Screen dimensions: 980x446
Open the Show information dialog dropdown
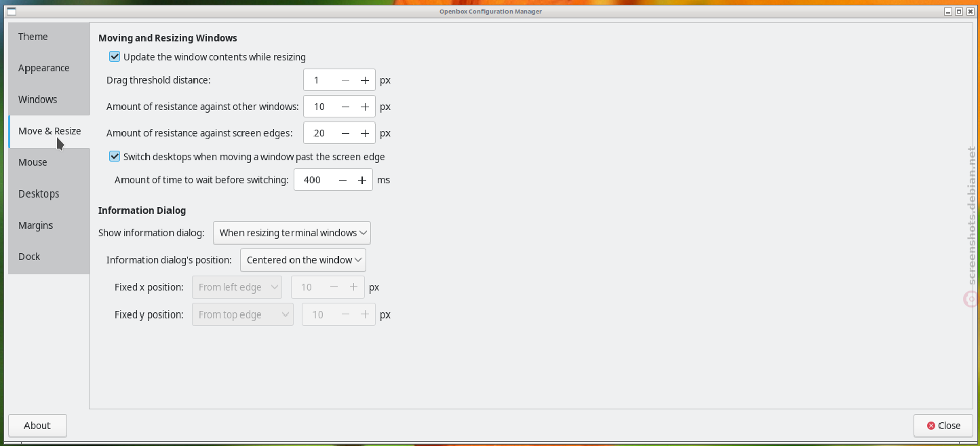(x=292, y=233)
